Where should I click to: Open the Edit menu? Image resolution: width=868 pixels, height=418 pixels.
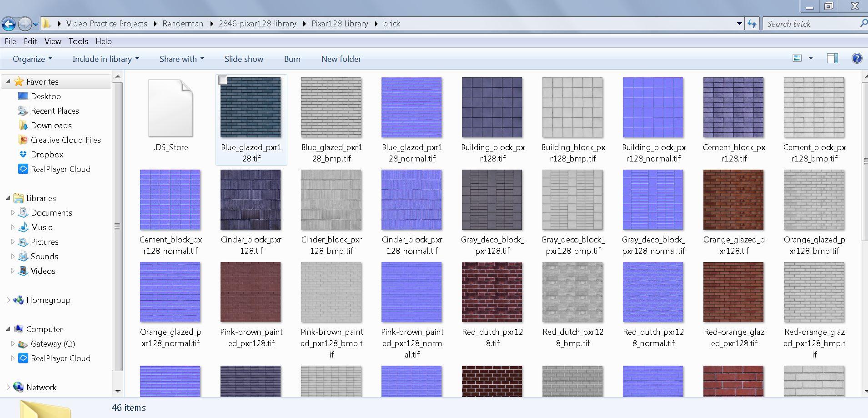click(30, 41)
